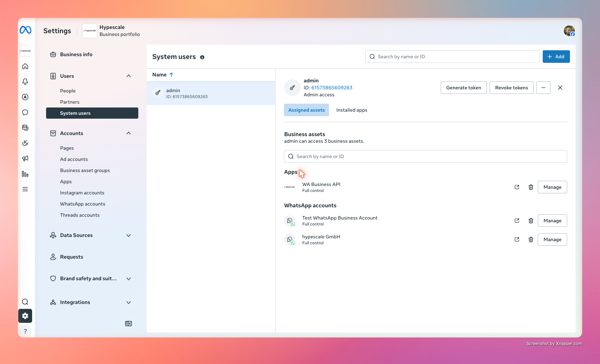Click System users info icon
Screen dimensions: 600x364
202,57
